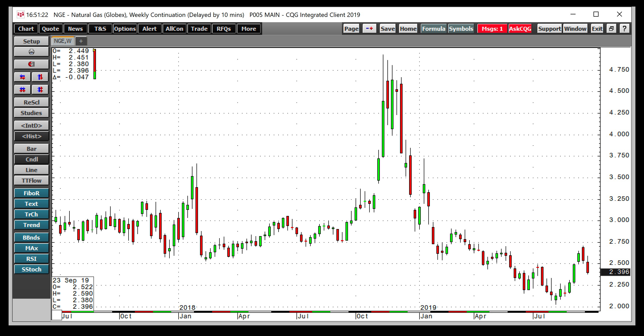Open the RFQs menu item
The image size is (644, 336).
click(224, 29)
